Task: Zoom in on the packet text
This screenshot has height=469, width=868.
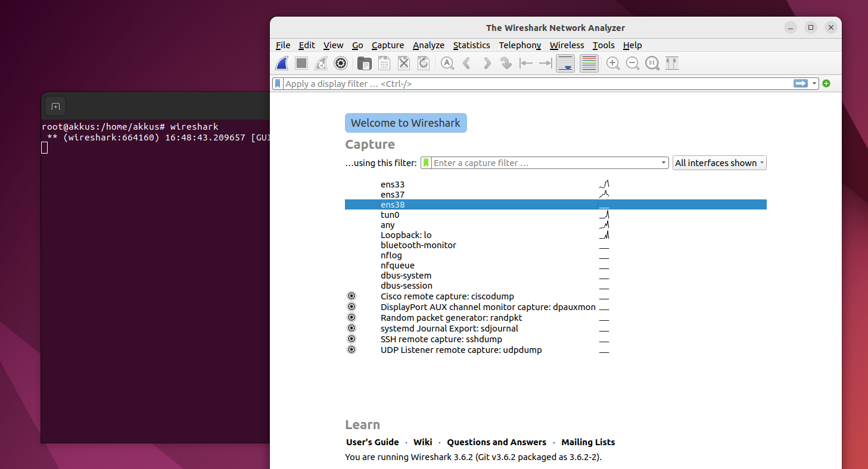Action: (612, 63)
